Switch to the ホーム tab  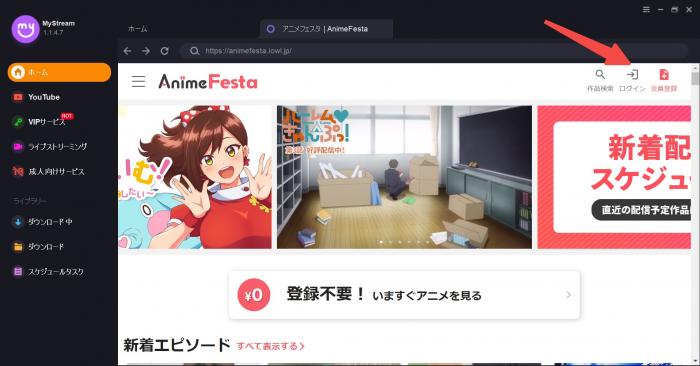click(x=138, y=29)
